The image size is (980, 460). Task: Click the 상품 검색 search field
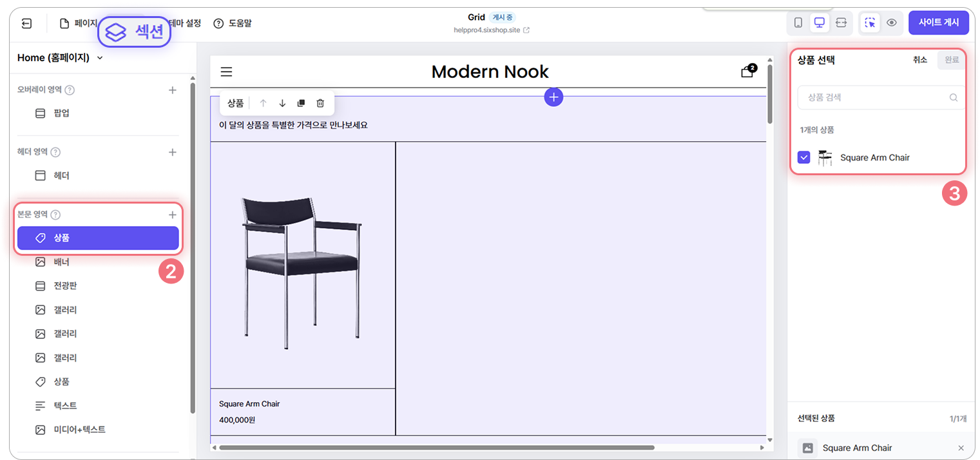[881, 98]
